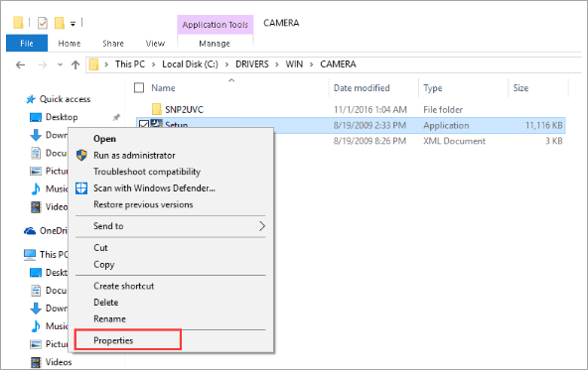Click the SNP2UVC folder icon
The width and height of the screenshot is (588, 370).
(x=157, y=109)
